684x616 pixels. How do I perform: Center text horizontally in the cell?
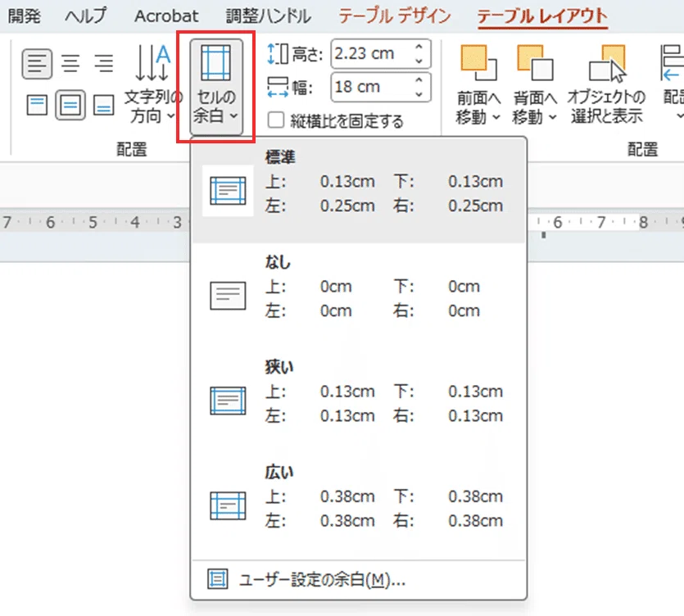[70, 64]
